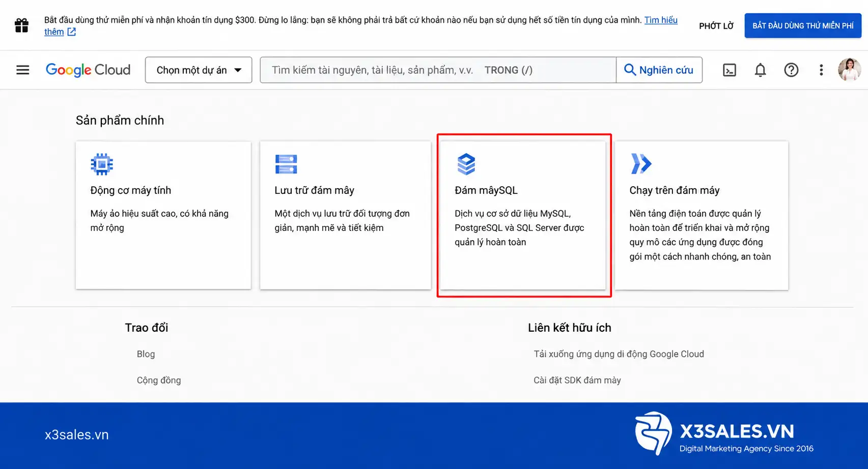This screenshot has width=868, height=469.
Task: Open the notifications bell
Action: [x=760, y=70]
